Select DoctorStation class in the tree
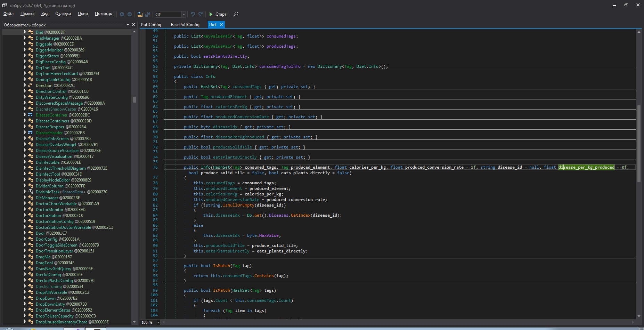644x330 pixels. tap(48, 216)
